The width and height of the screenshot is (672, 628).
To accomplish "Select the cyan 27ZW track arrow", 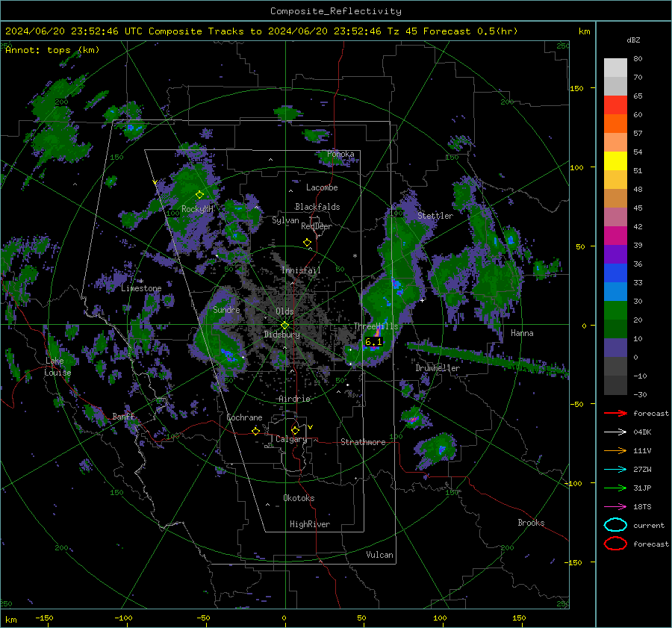I will [x=615, y=470].
